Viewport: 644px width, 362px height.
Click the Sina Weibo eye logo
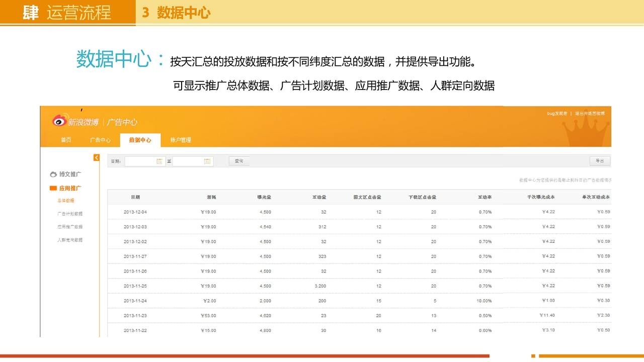click(59, 121)
